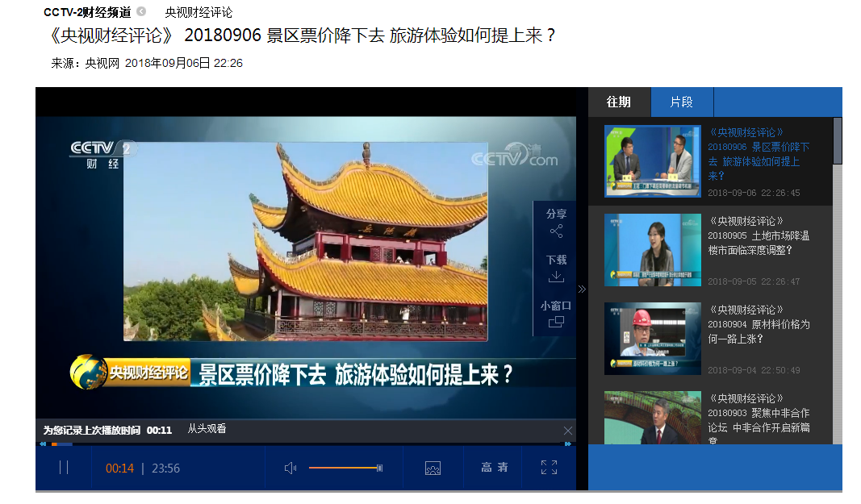Click the video progress bar
Screen dimensions: 861x504
307,444
